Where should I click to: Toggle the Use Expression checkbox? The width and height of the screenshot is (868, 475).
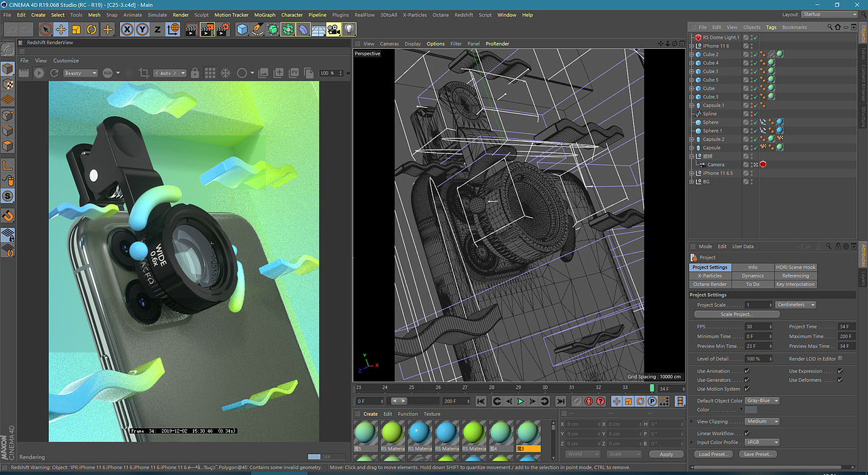840,371
